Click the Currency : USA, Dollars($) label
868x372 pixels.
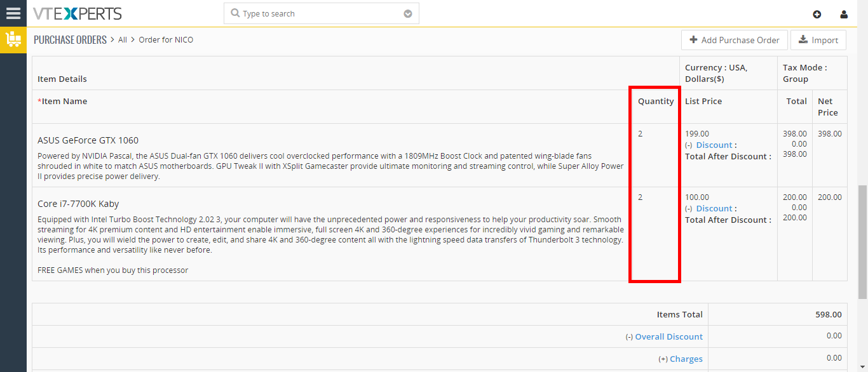(716, 73)
